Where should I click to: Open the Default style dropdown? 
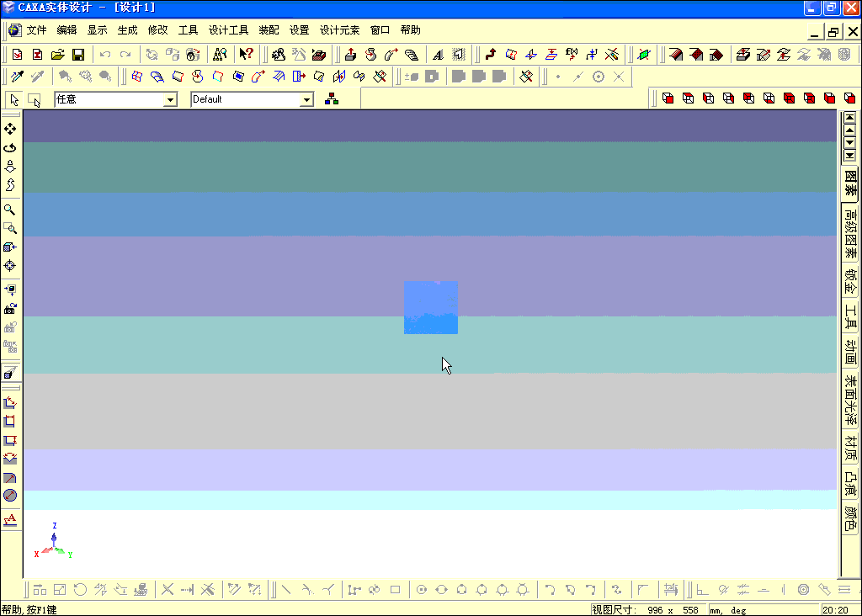tap(309, 99)
